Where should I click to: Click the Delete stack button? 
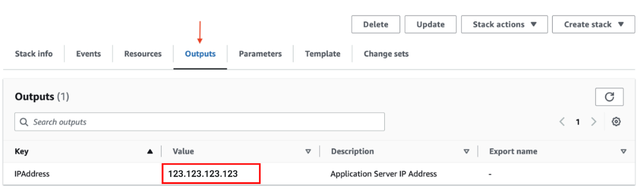click(x=375, y=25)
